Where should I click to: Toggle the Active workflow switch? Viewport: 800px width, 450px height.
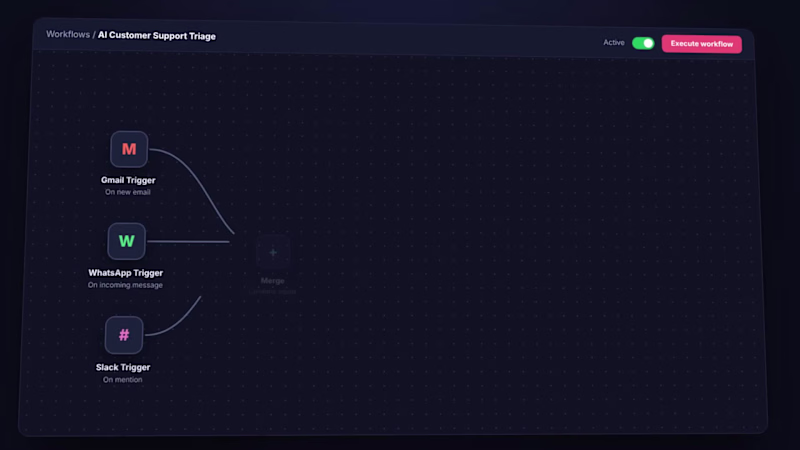(643, 43)
